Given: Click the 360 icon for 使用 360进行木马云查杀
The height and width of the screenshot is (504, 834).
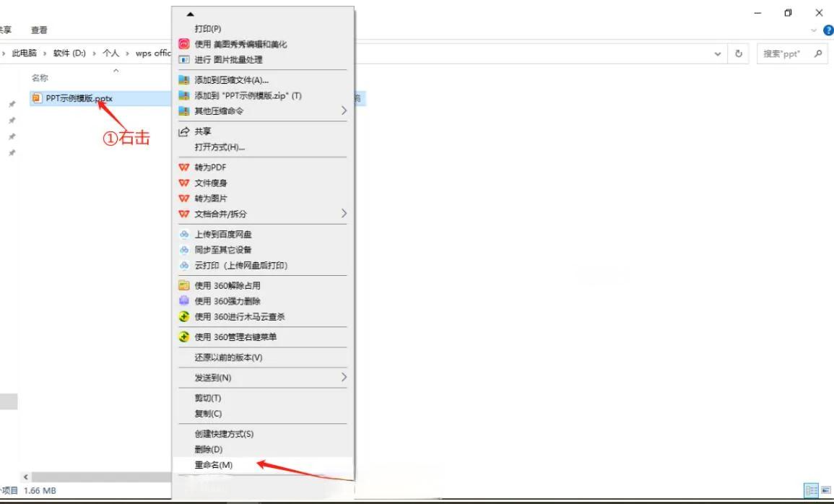Looking at the screenshot, I should point(183,317).
